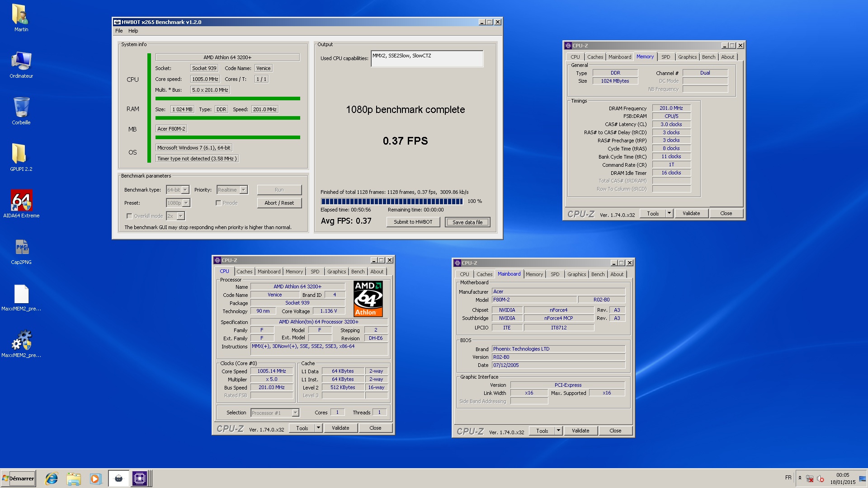Click the CPU tab window's title icon
The image size is (868, 488).
click(x=217, y=260)
